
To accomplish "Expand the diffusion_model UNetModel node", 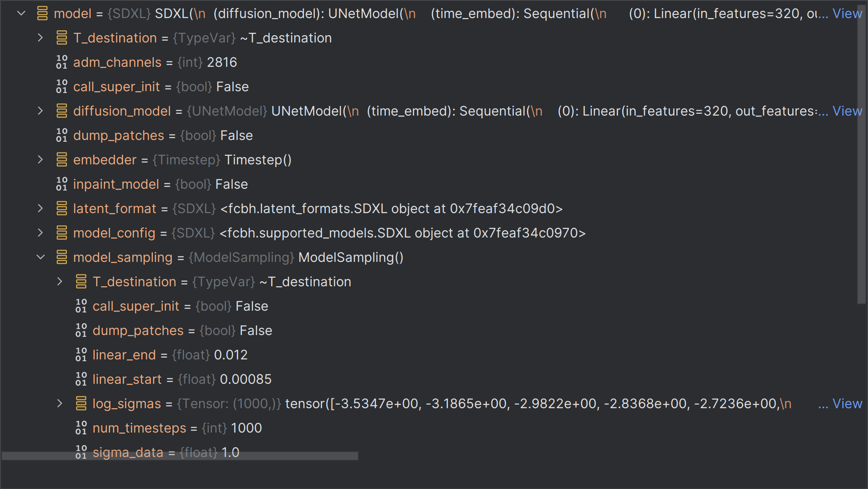I will [x=41, y=111].
